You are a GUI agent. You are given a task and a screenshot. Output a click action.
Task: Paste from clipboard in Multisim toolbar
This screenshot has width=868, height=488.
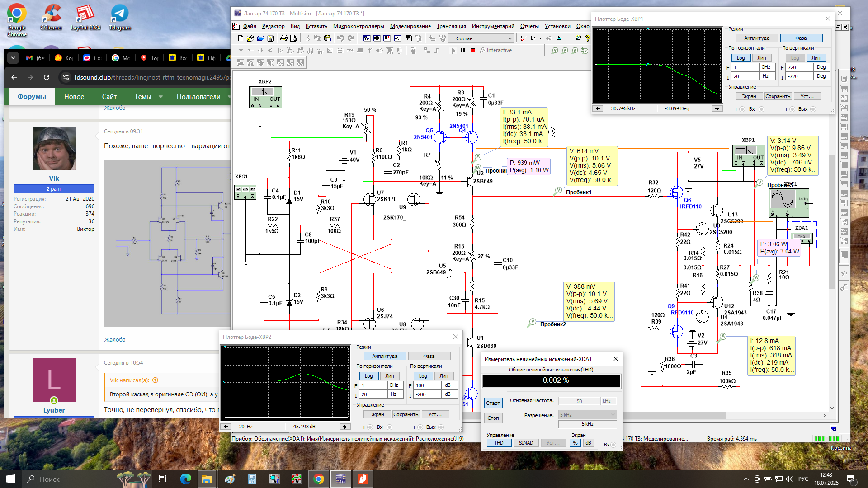[327, 38]
